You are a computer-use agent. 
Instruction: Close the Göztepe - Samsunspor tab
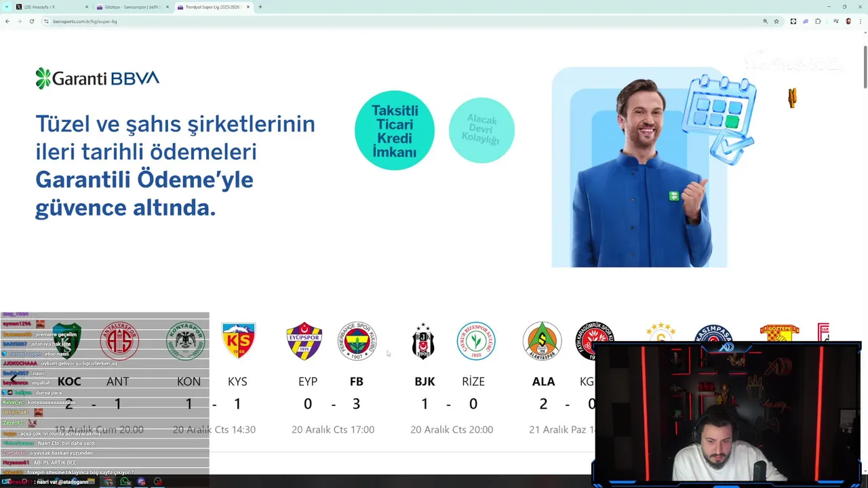[x=167, y=7]
